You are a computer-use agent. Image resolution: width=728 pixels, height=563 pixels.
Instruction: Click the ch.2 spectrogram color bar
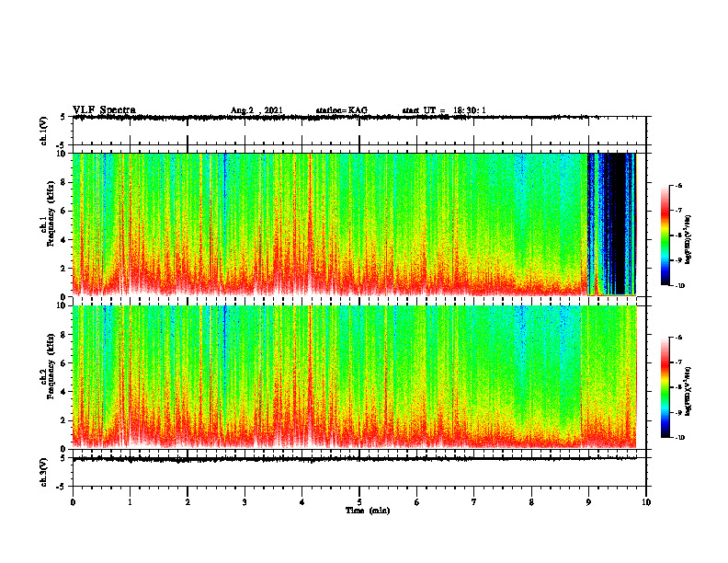(665, 387)
